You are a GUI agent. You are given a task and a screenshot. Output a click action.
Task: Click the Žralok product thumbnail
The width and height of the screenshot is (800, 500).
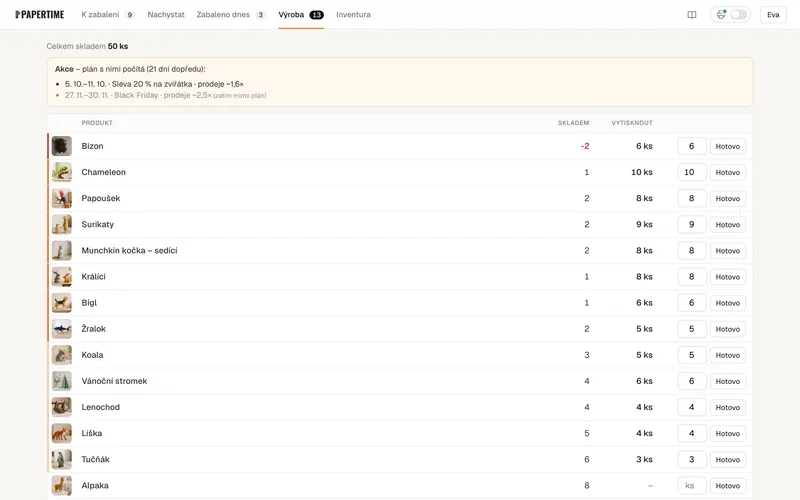coord(62,329)
